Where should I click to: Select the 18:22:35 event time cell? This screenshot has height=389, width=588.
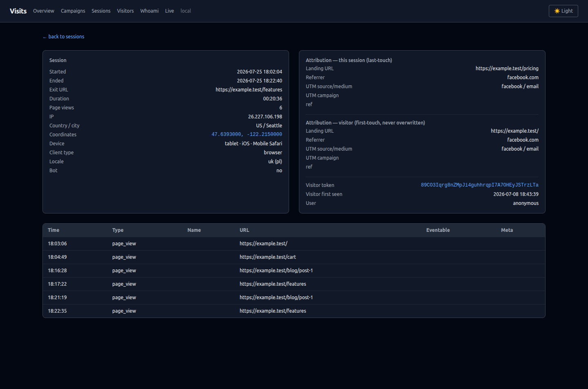[x=57, y=311]
